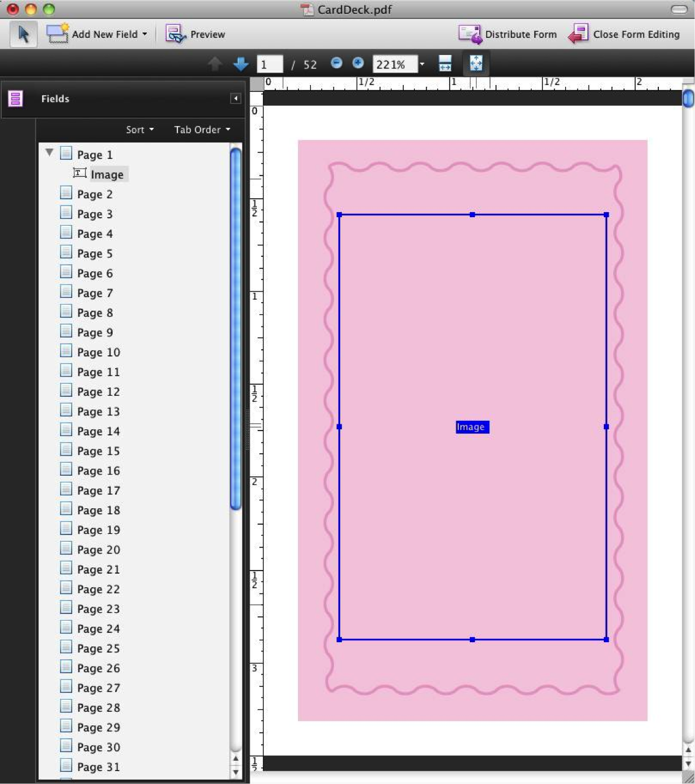Select Page 10 in the Fields list
This screenshot has width=695, height=784.
tap(98, 352)
